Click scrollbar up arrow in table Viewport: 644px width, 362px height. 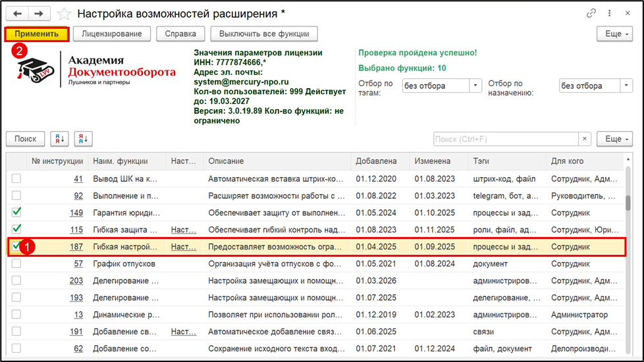click(628, 159)
